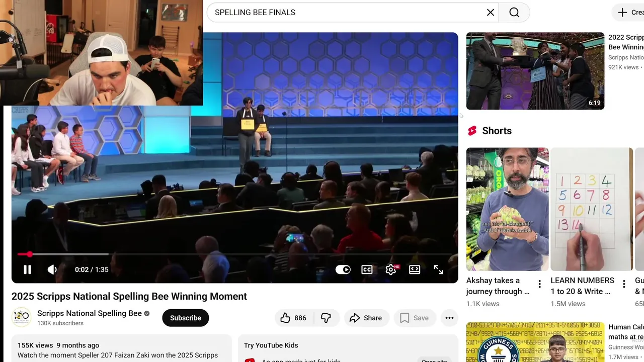Viewport: 644px width, 362px height.
Task: Save the video to a playlist
Action: [415, 318]
